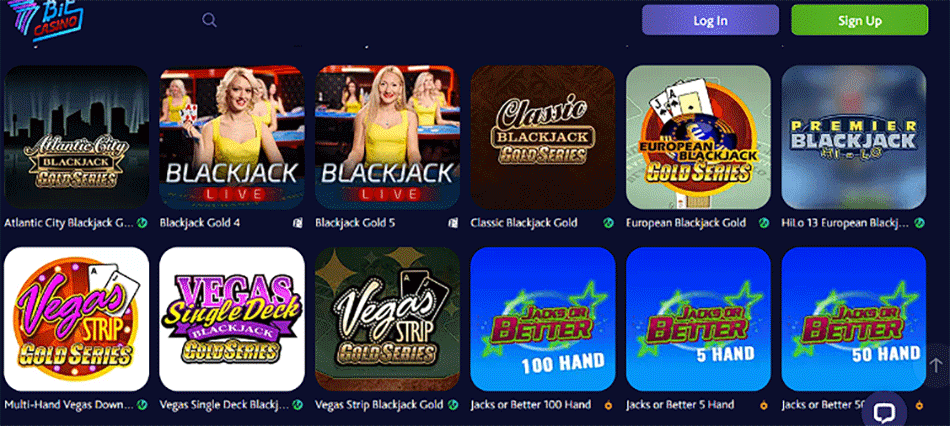Open the Vegas Single Deck Blackjack thumbnail

tap(232, 319)
